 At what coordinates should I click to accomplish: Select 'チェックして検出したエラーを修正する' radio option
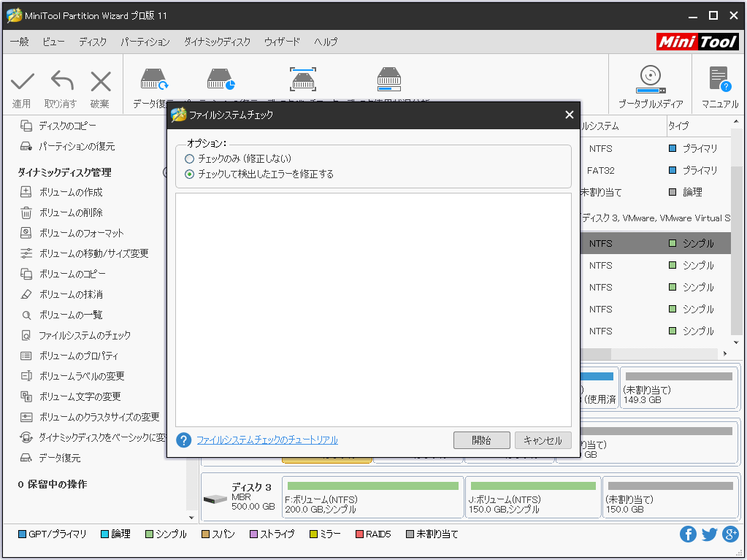coord(190,174)
